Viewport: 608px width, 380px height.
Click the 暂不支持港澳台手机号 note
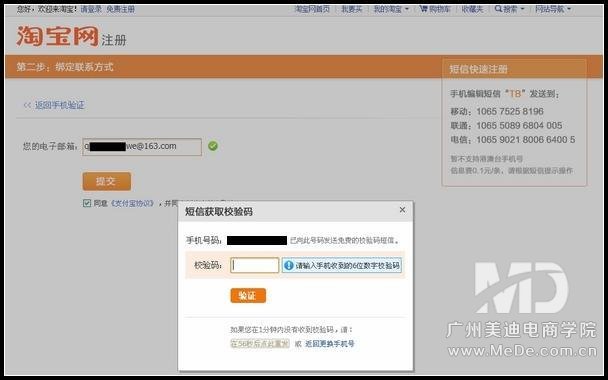click(487, 159)
